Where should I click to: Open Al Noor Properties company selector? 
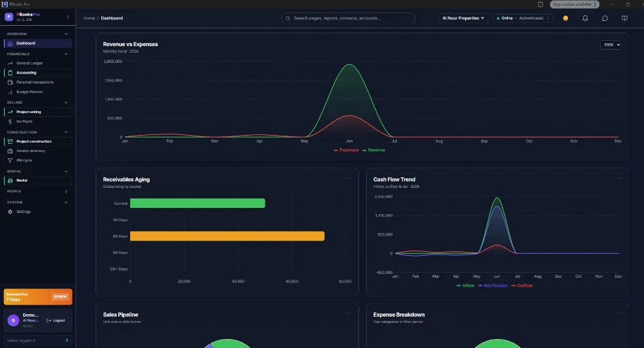[x=464, y=18]
